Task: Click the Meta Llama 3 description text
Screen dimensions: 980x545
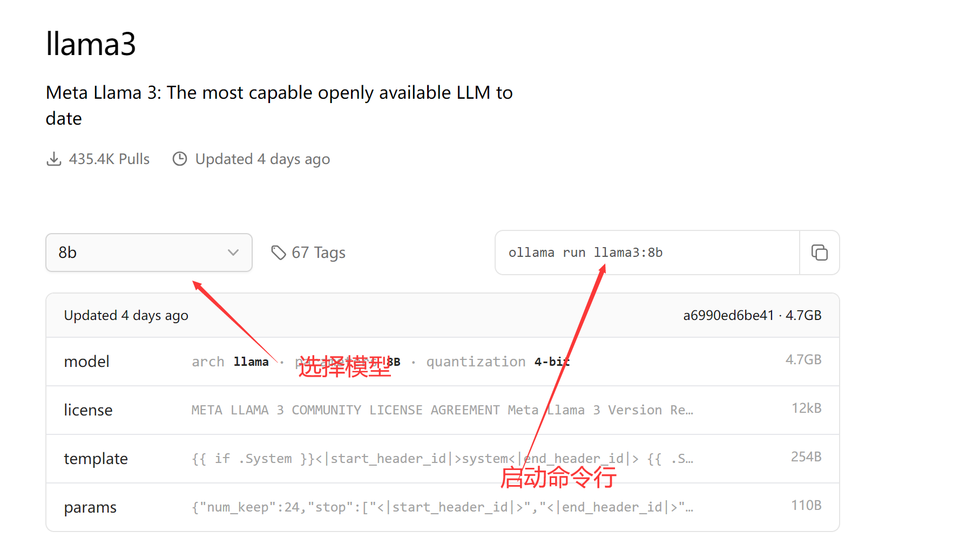Action: pyautogui.click(x=279, y=105)
